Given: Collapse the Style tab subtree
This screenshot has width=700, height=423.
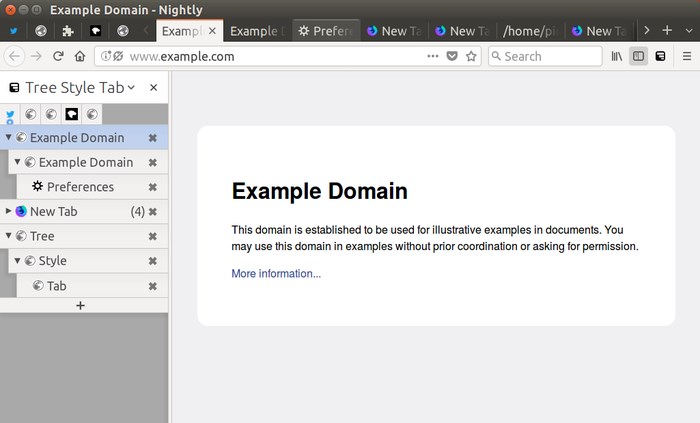Looking at the screenshot, I should pyautogui.click(x=18, y=261).
